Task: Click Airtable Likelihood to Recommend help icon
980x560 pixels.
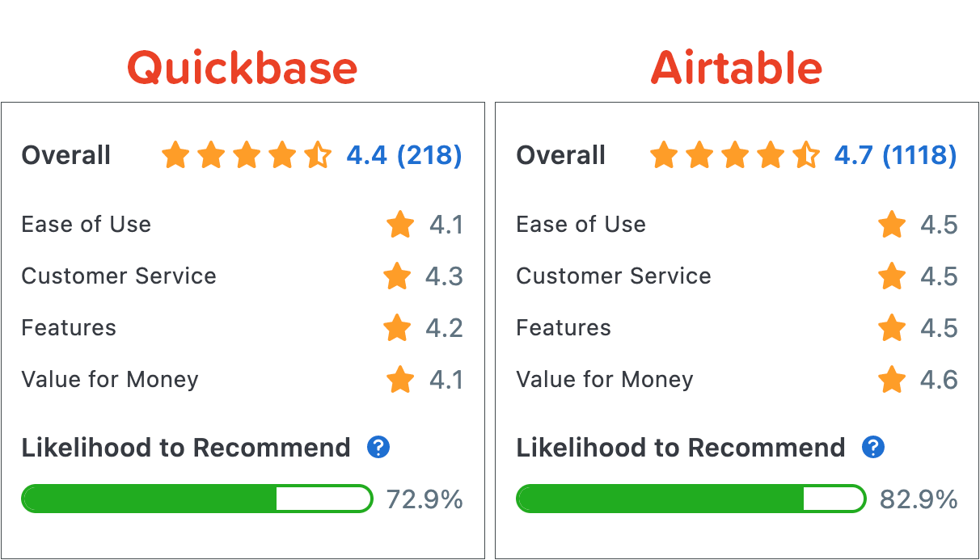Action: [873, 448]
